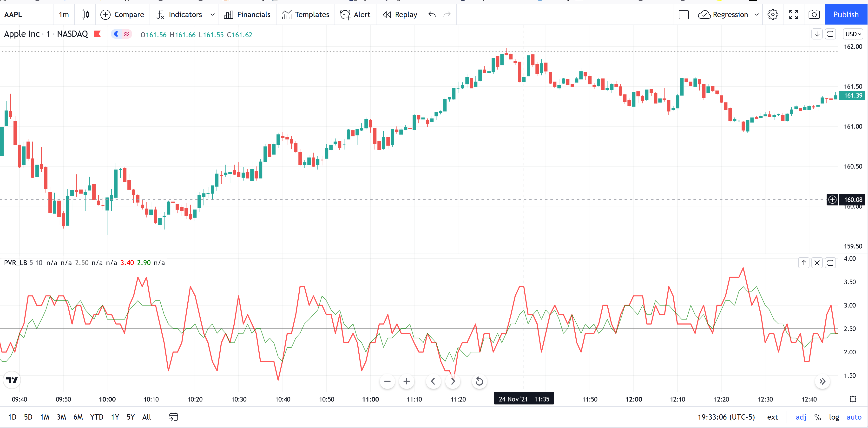868x428 pixels.
Task: Select the 3M date range
Action: point(61,417)
